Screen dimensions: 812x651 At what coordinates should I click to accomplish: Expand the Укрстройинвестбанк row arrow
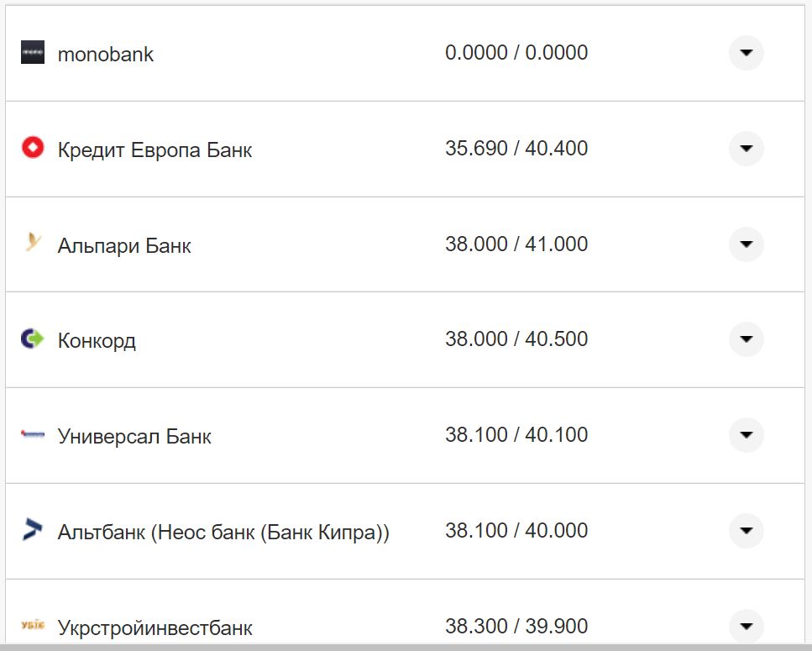click(x=746, y=626)
